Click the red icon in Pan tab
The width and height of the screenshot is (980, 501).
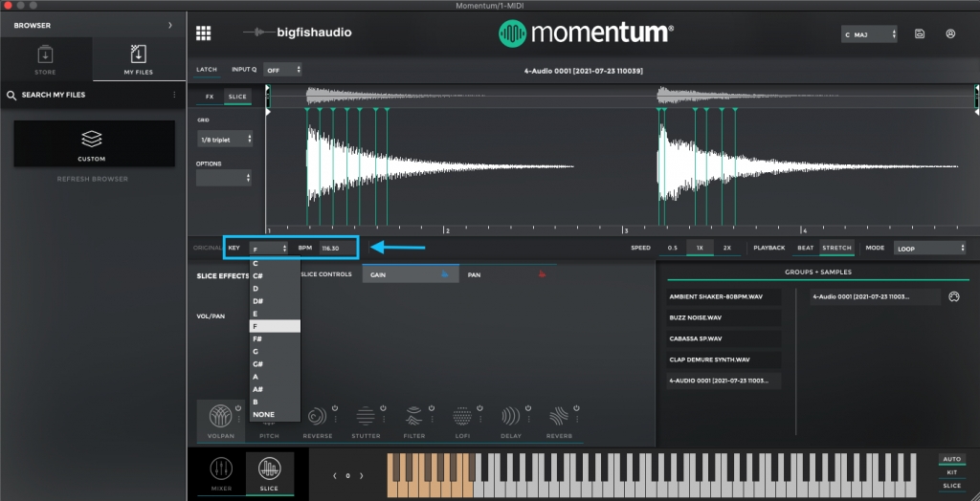[x=542, y=273]
